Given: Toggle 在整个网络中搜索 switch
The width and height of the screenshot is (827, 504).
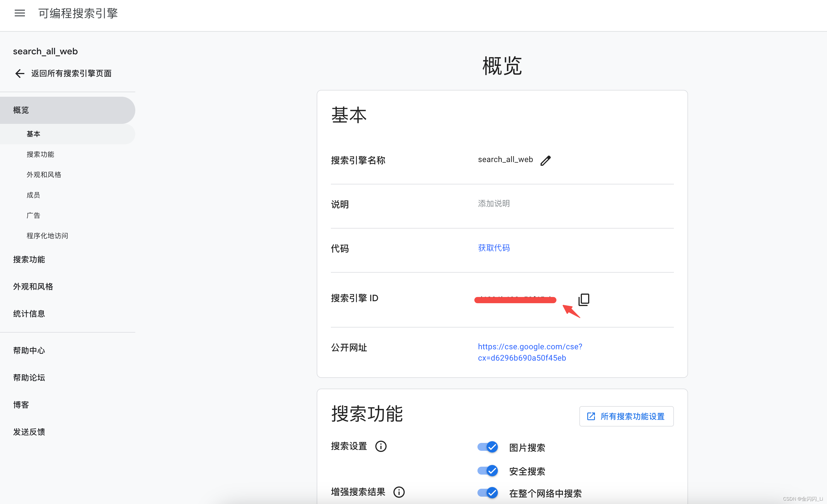Looking at the screenshot, I should [x=488, y=493].
